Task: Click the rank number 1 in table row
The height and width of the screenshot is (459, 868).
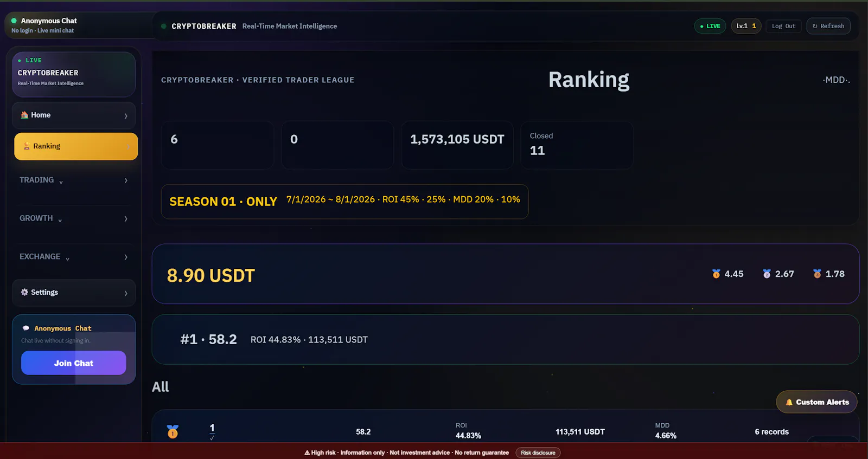Action: coord(212,428)
